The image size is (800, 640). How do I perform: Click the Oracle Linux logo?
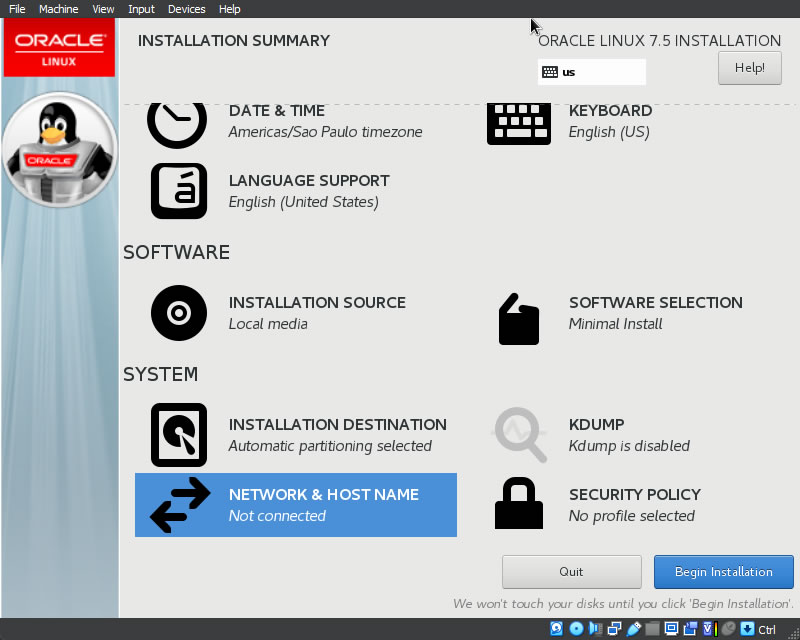pyautogui.click(x=59, y=48)
